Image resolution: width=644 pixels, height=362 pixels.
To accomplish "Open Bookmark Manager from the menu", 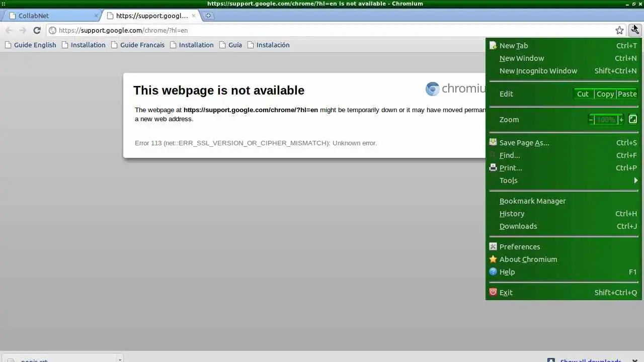I will [563, 201].
